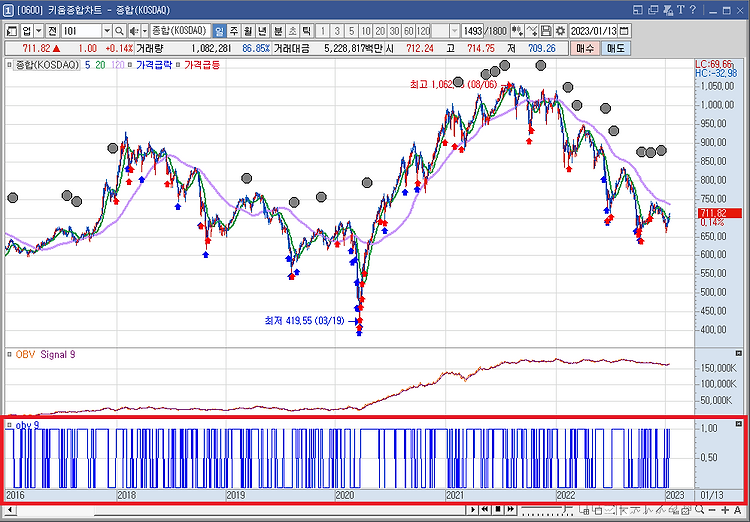Viewport: 750px width, 522px height.
Task: Select interval 60 button
Action: [x=409, y=31]
